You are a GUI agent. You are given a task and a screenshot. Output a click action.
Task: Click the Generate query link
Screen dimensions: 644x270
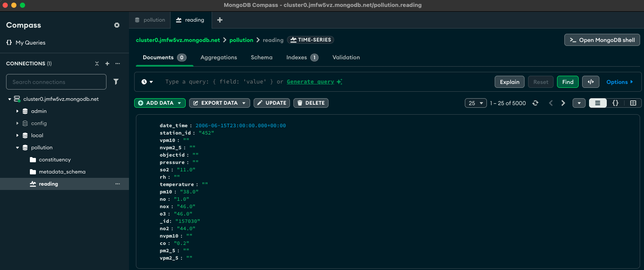310,82
